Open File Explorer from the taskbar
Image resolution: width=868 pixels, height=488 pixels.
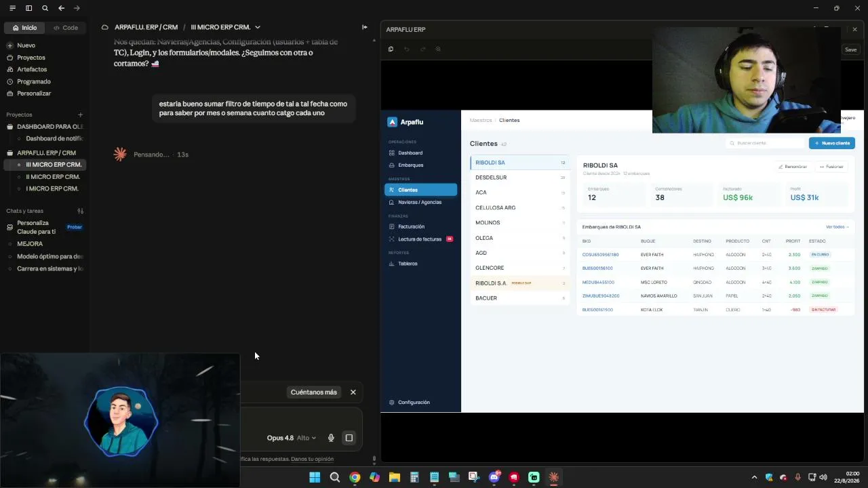(x=395, y=477)
